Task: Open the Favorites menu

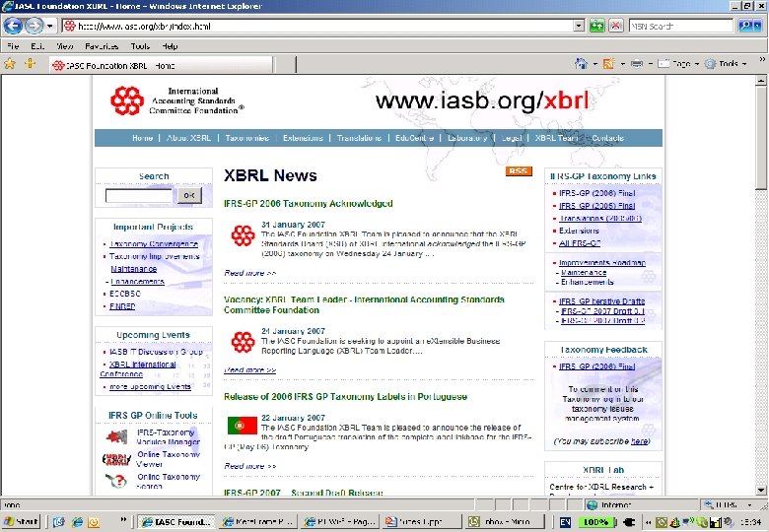Action: [102, 46]
